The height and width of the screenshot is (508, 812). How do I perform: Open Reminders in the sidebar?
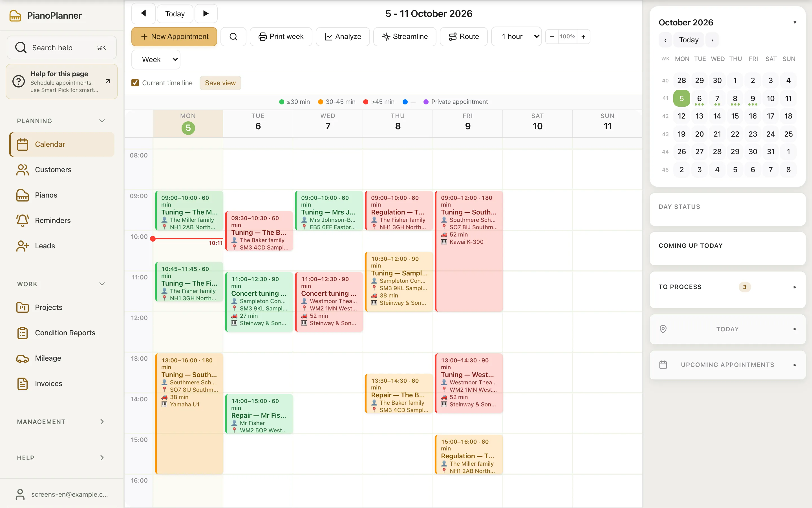(62, 220)
